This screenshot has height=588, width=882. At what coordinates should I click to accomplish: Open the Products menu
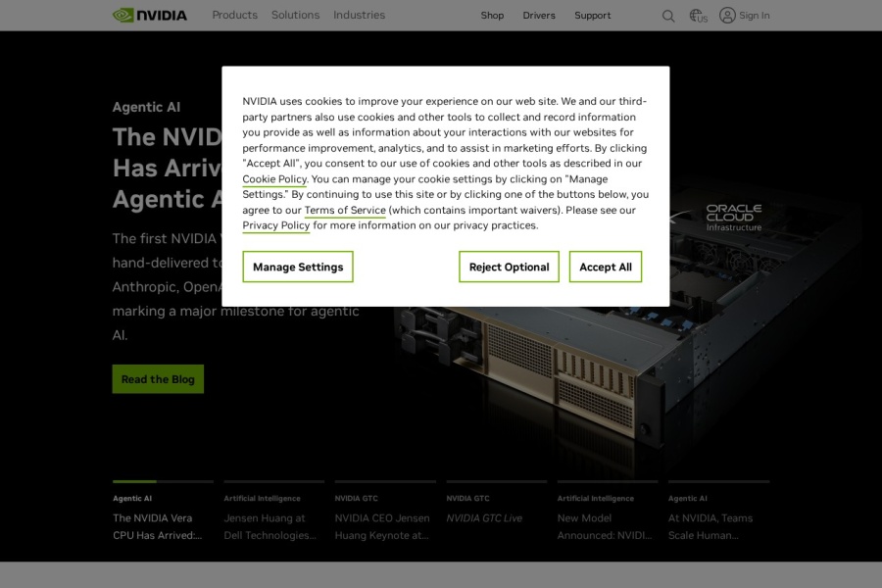[x=234, y=16]
